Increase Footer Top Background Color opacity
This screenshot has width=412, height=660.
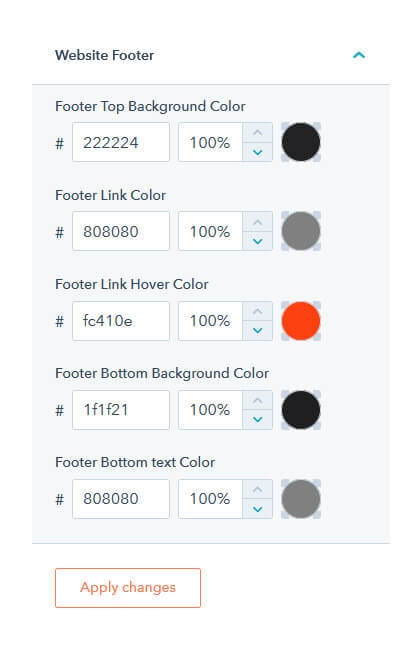coord(258,133)
